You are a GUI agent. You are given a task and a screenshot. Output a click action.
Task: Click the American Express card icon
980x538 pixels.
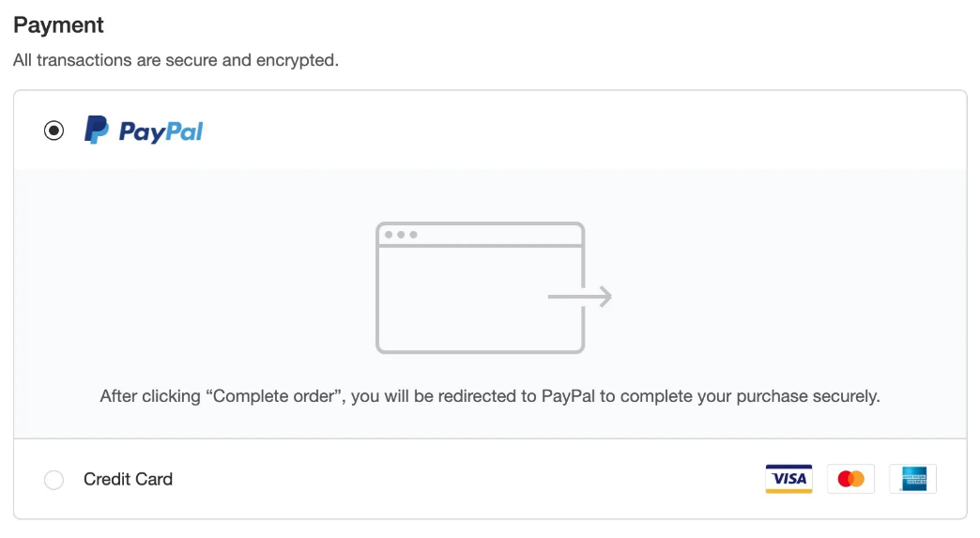point(913,479)
